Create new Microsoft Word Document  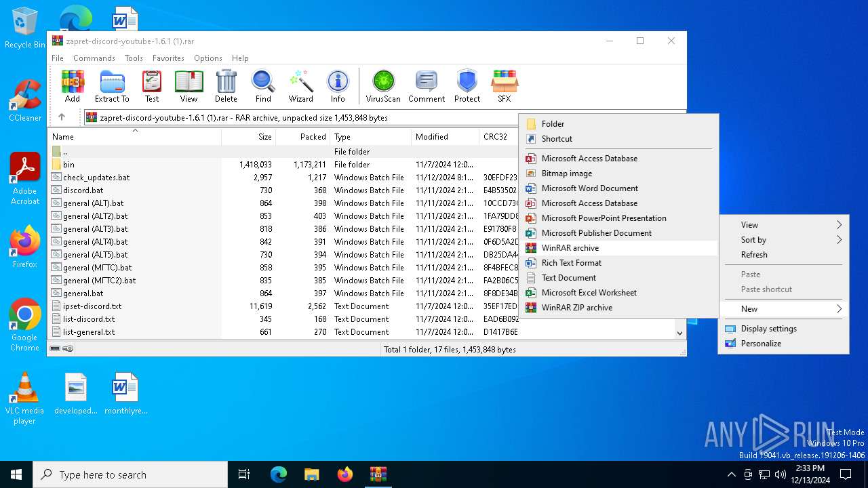point(618,188)
